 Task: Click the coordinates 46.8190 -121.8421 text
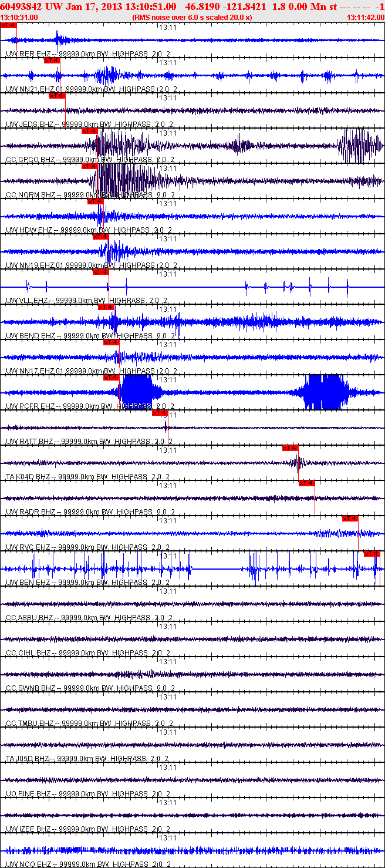pos(227,6)
